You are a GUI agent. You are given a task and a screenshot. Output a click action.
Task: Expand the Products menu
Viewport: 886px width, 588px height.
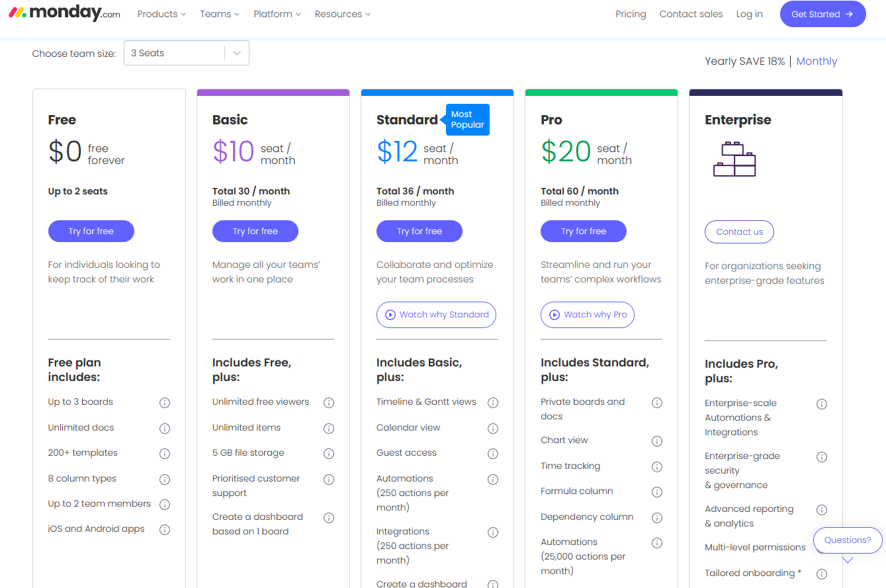[x=161, y=14]
